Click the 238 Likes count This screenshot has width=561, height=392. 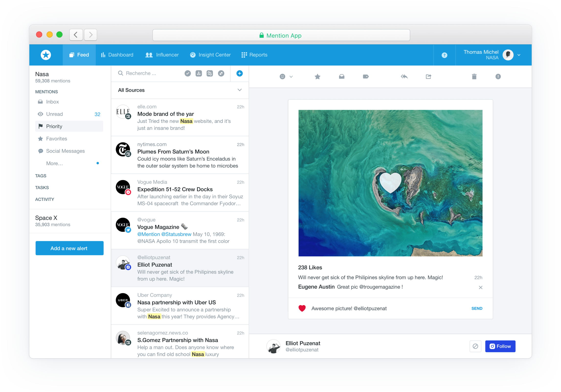click(310, 267)
